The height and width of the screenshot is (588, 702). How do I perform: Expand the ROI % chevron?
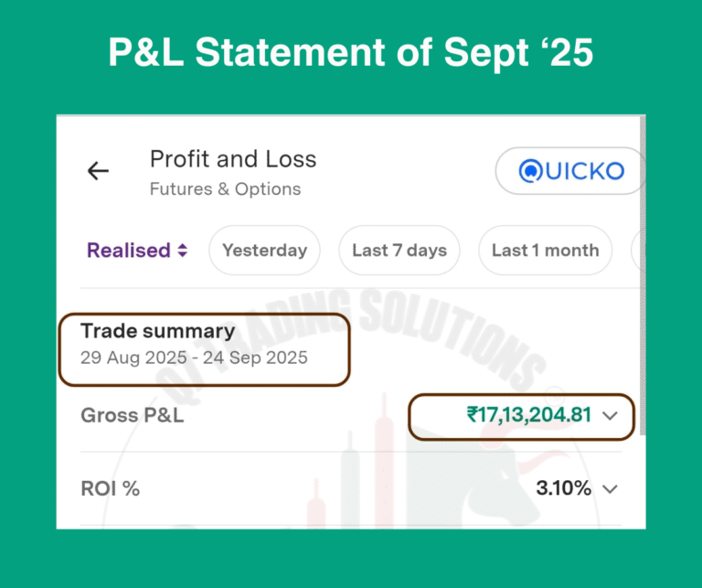pyautogui.click(x=611, y=489)
